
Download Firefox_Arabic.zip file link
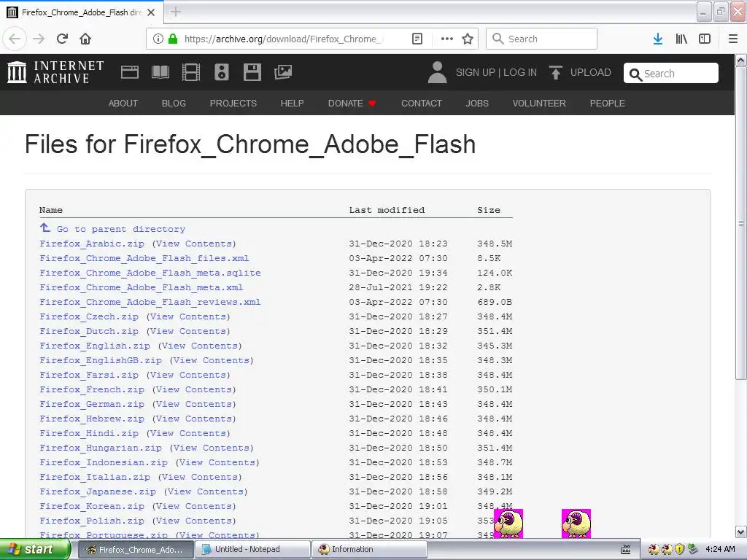(92, 244)
